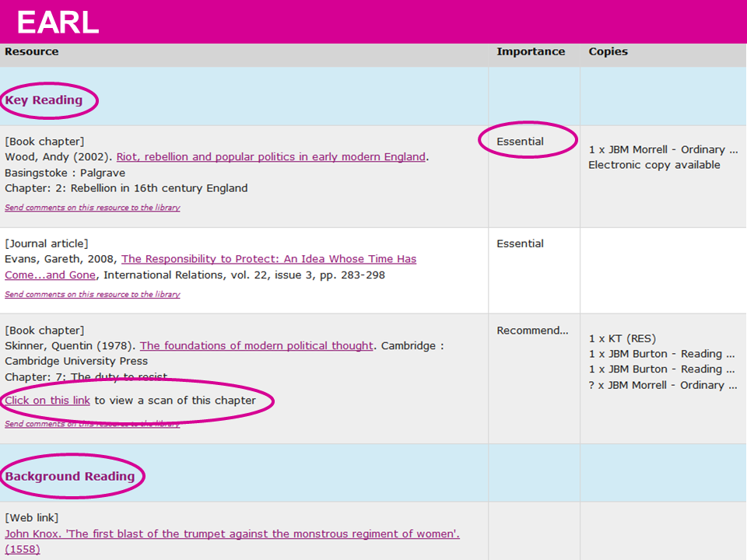This screenshot has height=560, width=747.
Task: Click the EARL title in the banner
Action: coord(58,23)
